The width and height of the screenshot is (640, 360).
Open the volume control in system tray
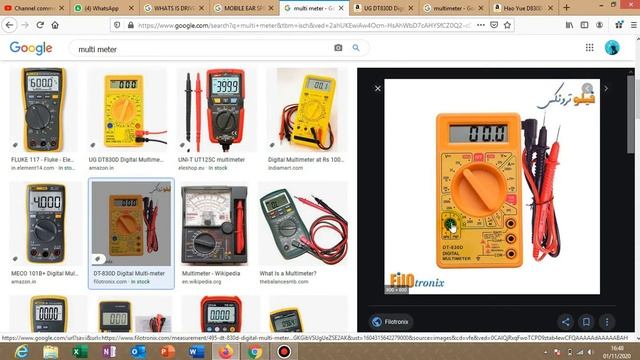(x=590, y=352)
